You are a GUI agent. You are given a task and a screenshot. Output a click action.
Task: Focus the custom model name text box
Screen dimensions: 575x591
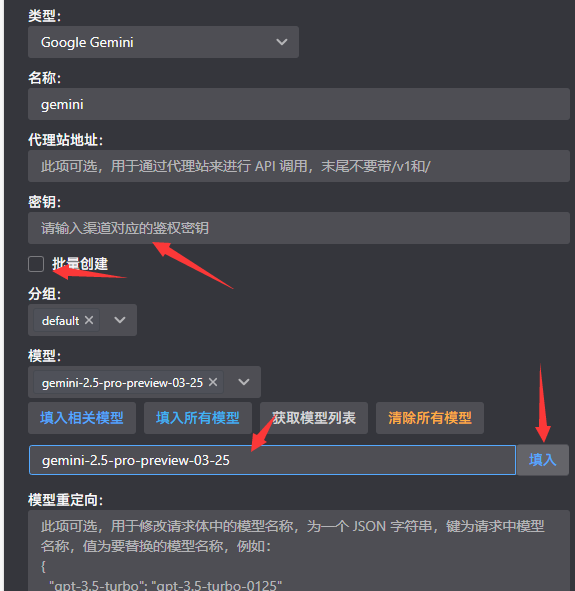point(272,460)
